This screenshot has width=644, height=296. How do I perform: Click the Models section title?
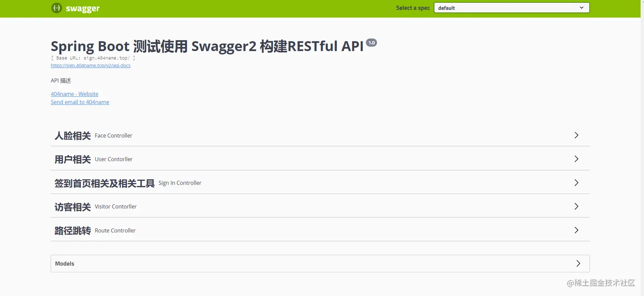point(65,264)
